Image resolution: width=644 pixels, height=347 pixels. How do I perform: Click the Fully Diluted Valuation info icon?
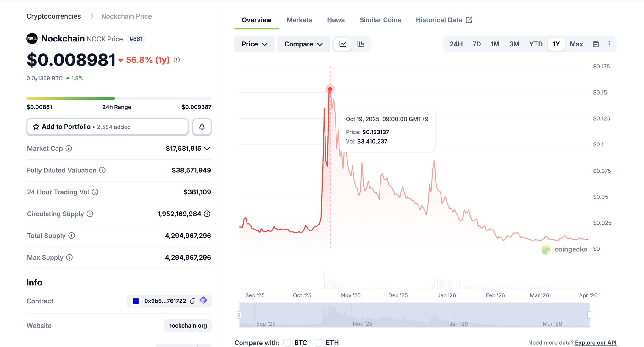102,170
